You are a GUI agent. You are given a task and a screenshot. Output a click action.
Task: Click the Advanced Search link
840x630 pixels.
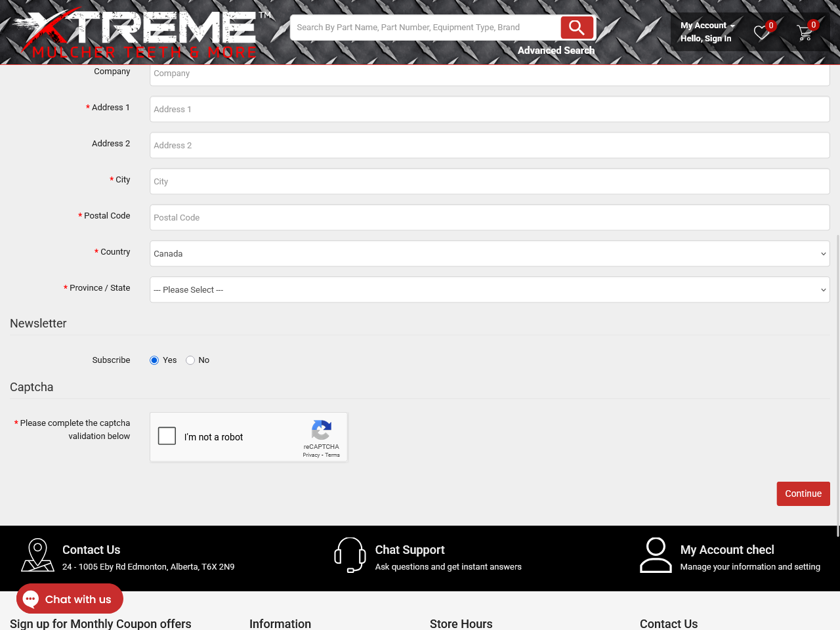point(556,51)
